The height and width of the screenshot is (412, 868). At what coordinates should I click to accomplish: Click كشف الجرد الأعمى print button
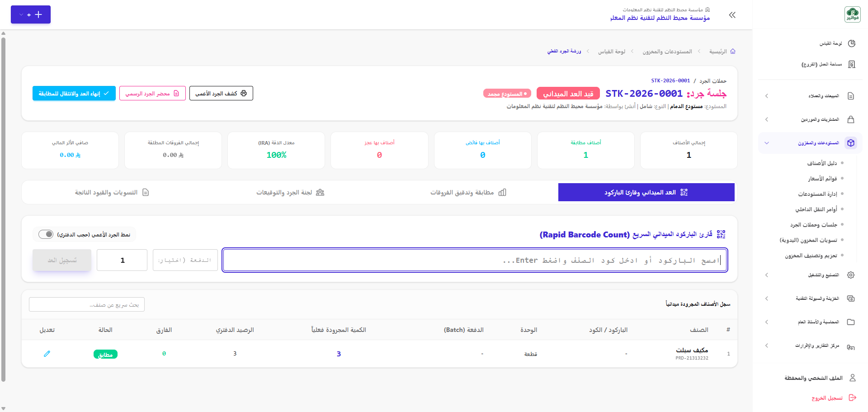pyautogui.click(x=221, y=93)
